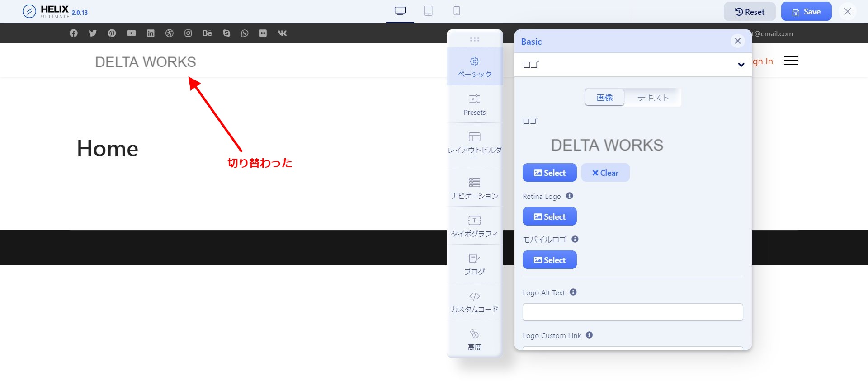Click the Pinterest social icon
The image size is (868, 381).
112,33
